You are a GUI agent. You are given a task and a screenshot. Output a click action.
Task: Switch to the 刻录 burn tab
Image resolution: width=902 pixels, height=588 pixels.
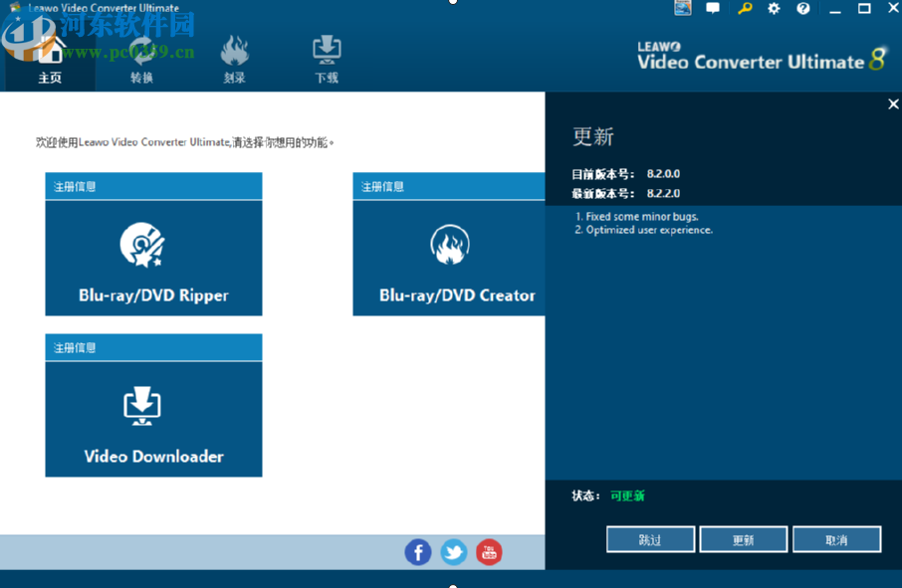click(234, 60)
